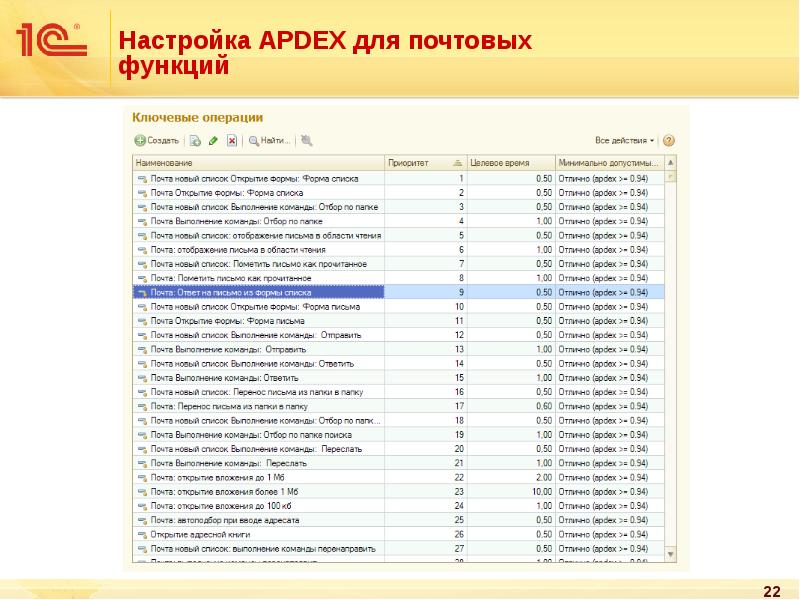Click the red X delete mark icon
The height and width of the screenshot is (600, 800).
tap(232, 141)
